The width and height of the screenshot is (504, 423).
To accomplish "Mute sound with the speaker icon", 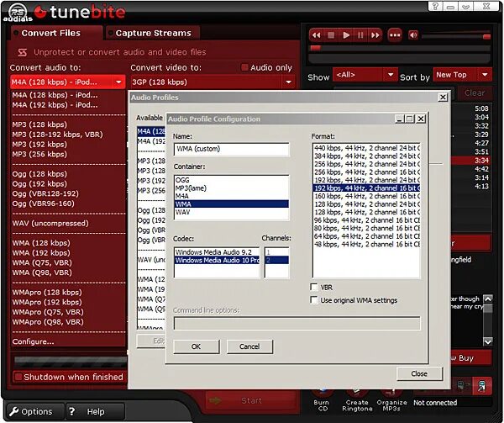I will [413, 35].
